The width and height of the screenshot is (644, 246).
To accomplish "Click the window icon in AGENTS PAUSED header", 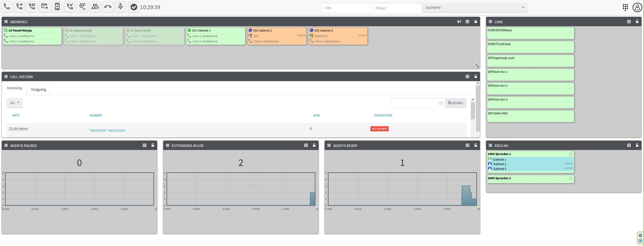I will [x=145, y=145].
